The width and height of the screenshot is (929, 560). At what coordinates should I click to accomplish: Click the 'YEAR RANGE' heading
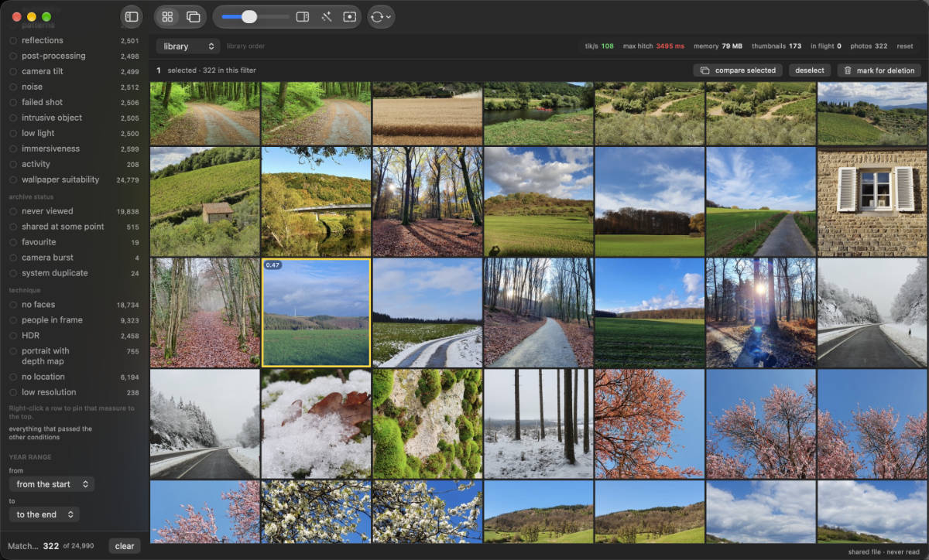30,457
